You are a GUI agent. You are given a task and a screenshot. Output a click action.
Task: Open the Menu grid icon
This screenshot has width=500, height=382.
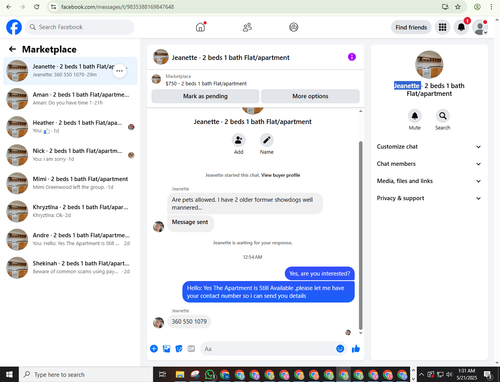pyautogui.click(x=442, y=27)
